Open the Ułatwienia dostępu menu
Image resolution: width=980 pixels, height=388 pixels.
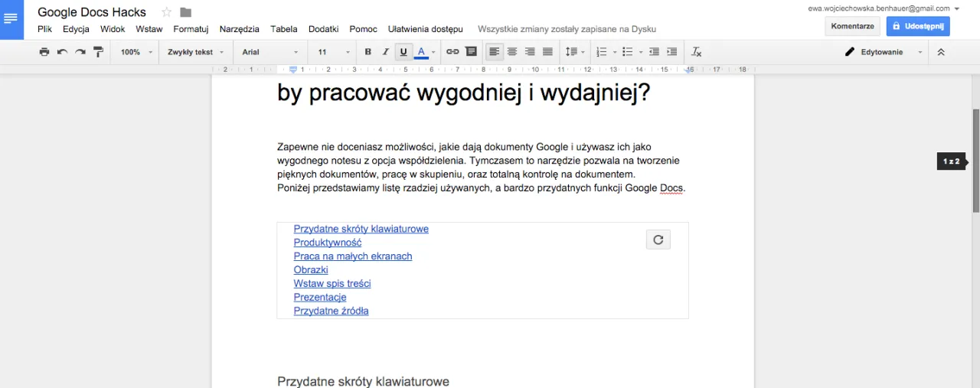click(426, 29)
